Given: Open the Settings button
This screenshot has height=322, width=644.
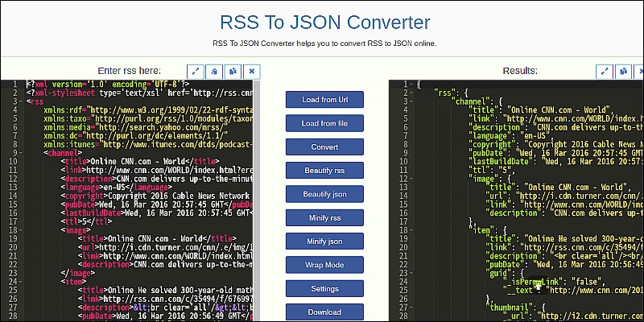Looking at the screenshot, I should pos(324,289).
